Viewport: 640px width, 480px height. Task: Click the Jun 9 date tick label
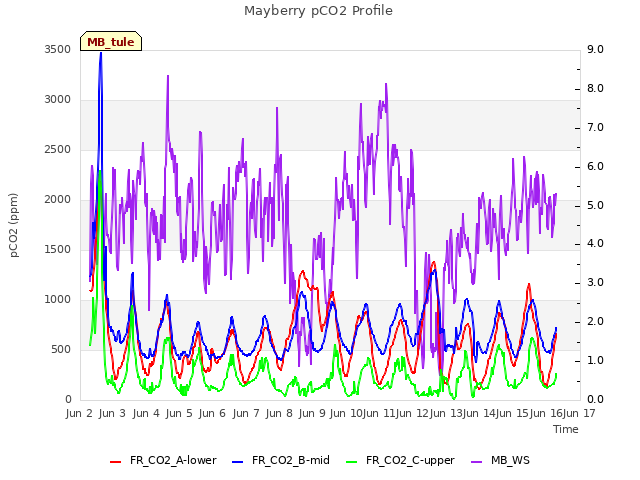click(x=312, y=413)
